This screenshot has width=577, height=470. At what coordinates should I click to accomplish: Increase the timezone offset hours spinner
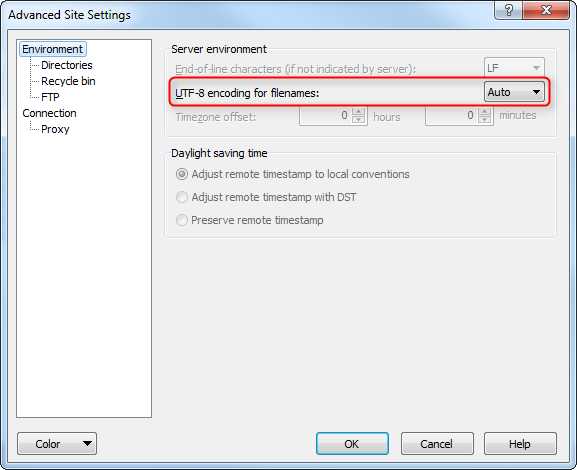point(358,112)
